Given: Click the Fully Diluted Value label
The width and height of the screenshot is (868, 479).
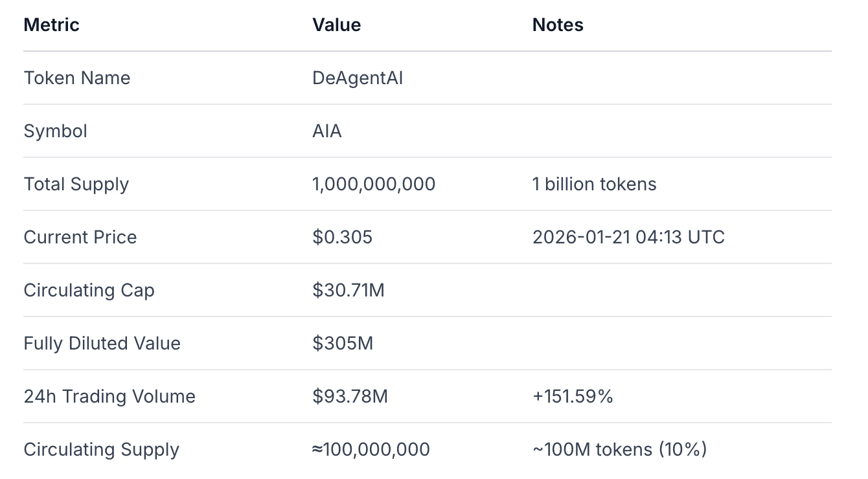Looking at the screenshot, I should (102, 344).
